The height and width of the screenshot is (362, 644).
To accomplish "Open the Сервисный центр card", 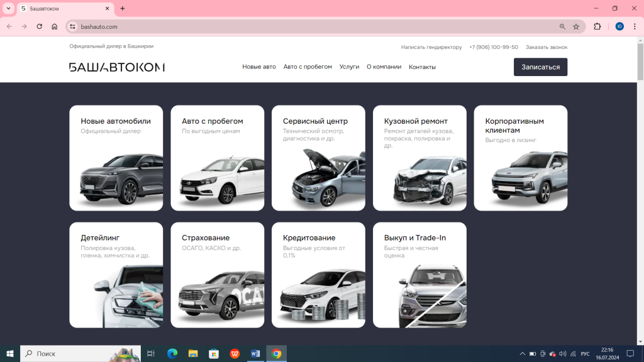I will click(318, 158).
